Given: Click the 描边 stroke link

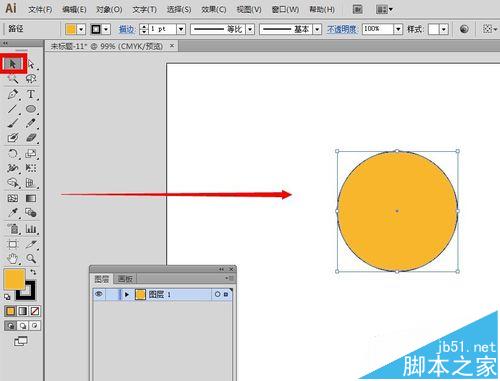Looking at the screenshot, I should 126,29.
